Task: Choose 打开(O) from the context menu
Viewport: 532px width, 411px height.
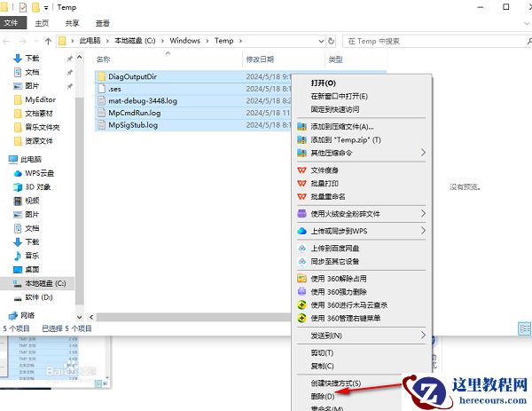Action: pos(362,83)
